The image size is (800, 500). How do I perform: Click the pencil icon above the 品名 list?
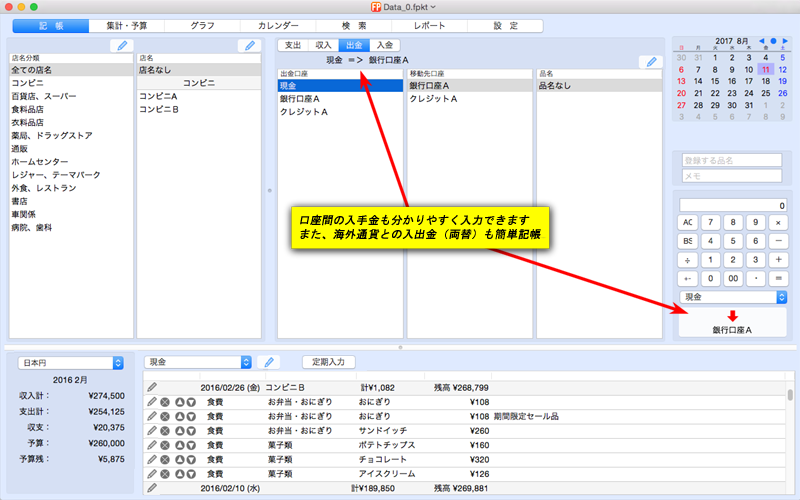coord(651,62)
